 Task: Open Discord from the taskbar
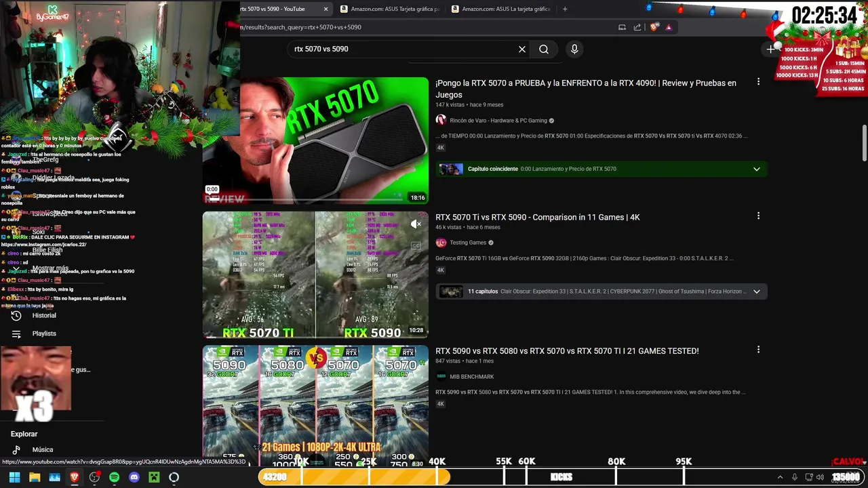[134, 477]
